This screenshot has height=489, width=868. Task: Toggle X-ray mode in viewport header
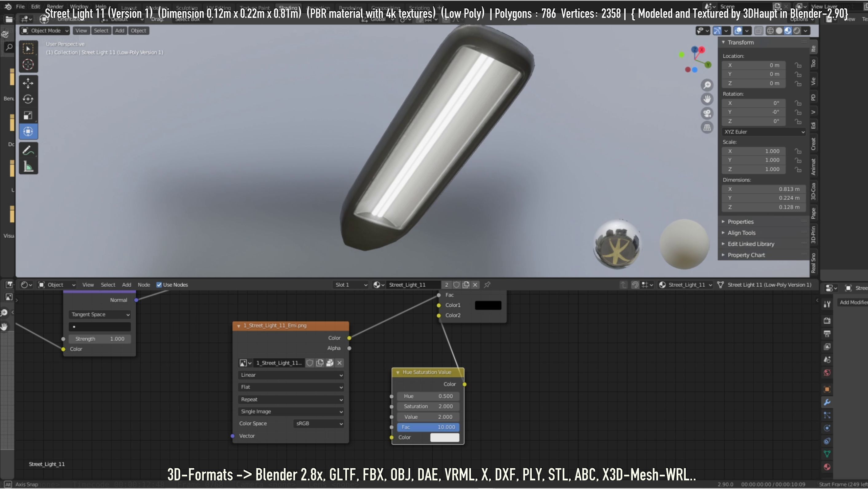click(x=758, y=31)
